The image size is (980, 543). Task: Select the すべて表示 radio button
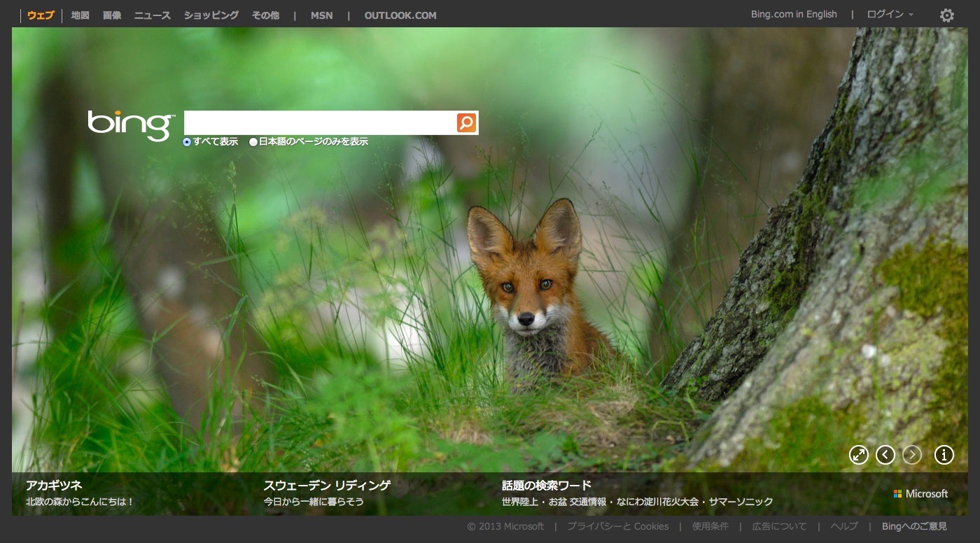click(187, 142)
